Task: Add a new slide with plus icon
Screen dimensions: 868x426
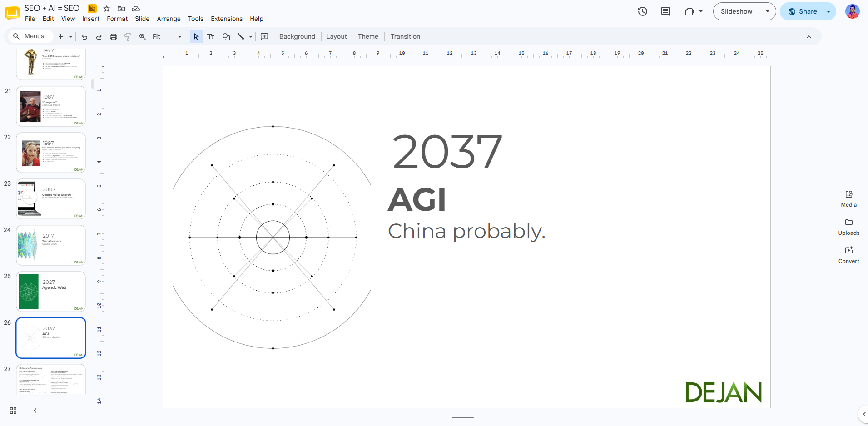Action: (61, 36)
